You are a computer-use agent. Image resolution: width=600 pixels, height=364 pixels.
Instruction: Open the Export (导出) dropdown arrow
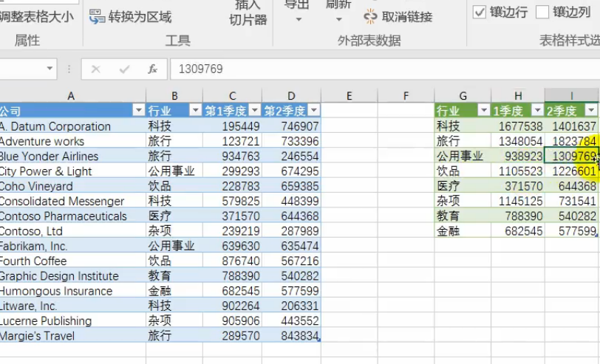[299, 19]
